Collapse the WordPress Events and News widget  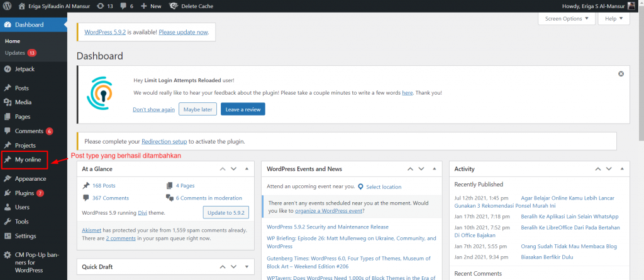[x=434, y=169]
